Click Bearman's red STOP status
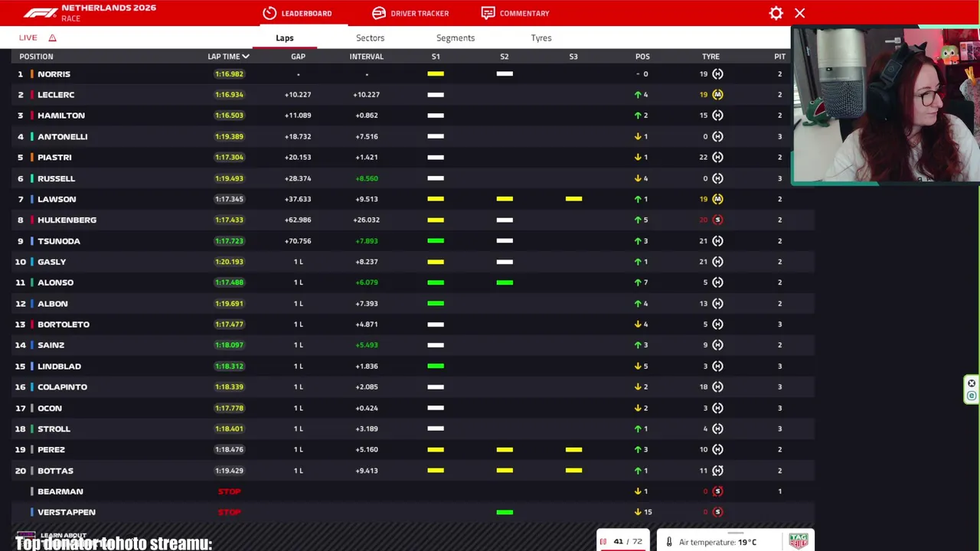The height and width of the screenshot is (551, 980). point(229,491)
